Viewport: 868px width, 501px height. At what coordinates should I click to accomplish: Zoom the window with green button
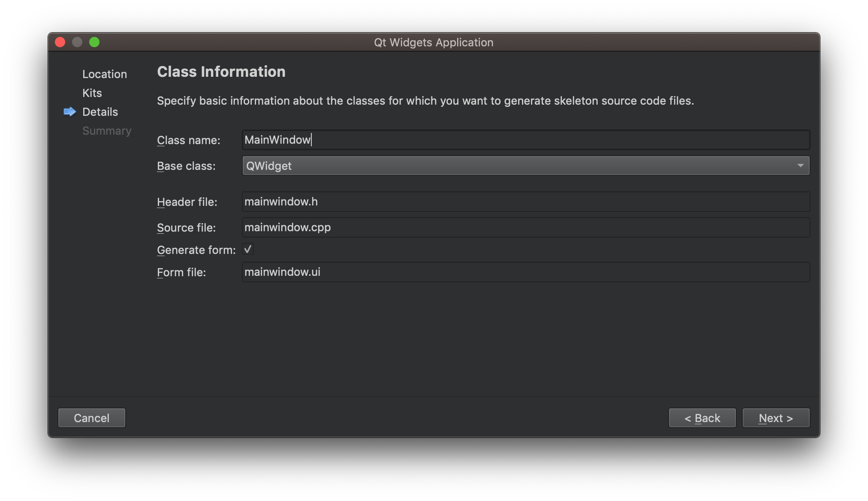(x=94, y=42)
